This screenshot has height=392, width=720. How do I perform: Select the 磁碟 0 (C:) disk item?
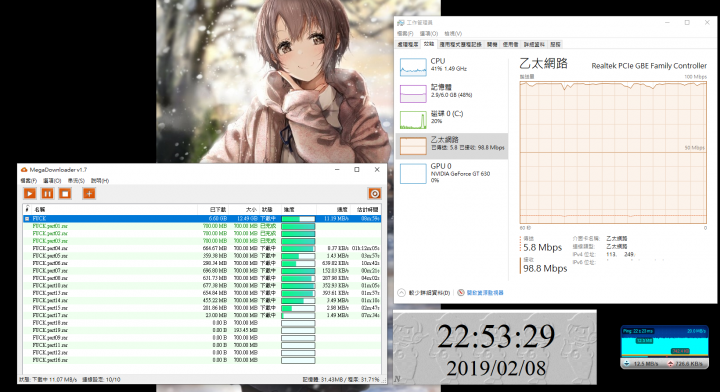[452, 120]
